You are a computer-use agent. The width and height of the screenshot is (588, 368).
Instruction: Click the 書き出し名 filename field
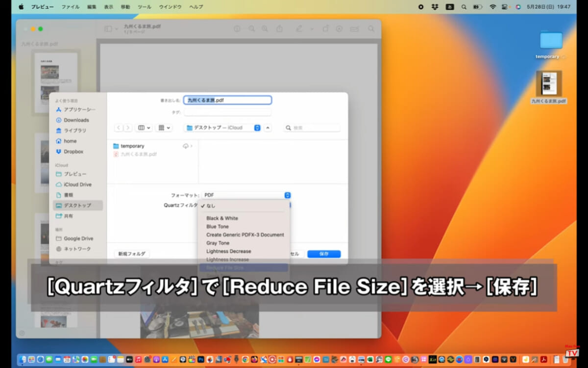(227, 100)
